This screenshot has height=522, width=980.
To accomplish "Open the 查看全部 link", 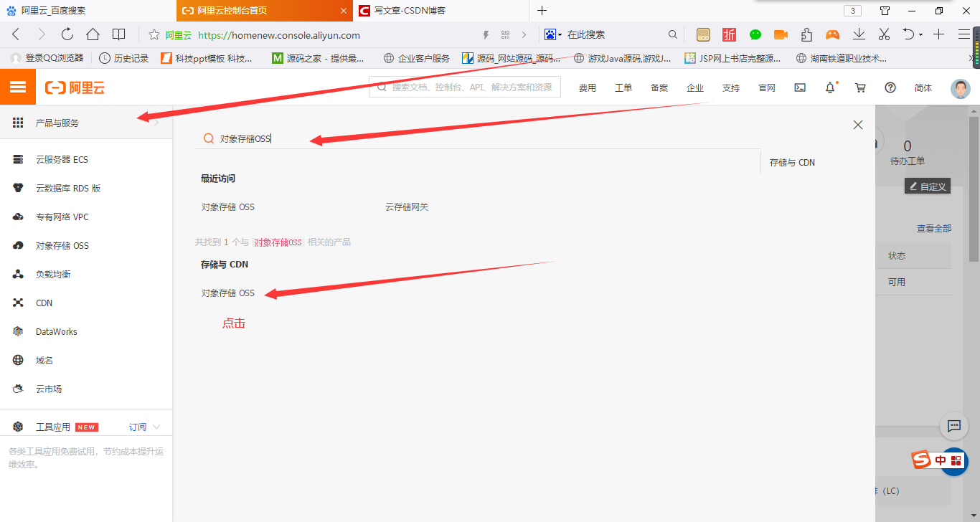I will (x=933, y=227).
